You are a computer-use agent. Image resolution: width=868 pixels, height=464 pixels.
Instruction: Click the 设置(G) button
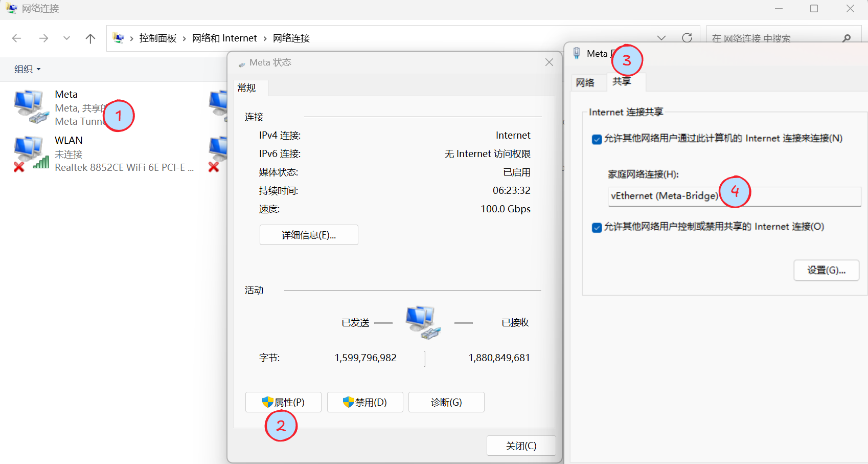pos(826,270)
